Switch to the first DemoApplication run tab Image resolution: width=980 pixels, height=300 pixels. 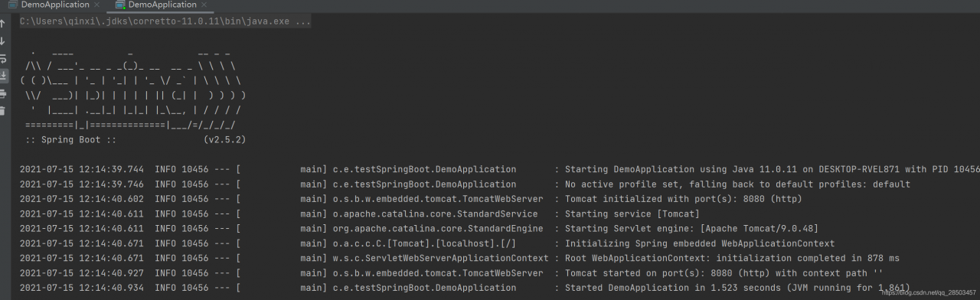(54, 5)
